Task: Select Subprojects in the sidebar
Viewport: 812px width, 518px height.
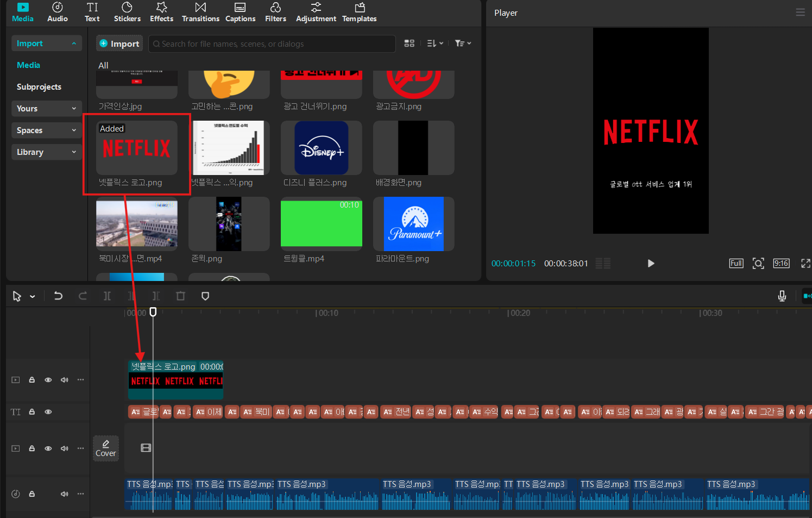Action: (39, 87)
